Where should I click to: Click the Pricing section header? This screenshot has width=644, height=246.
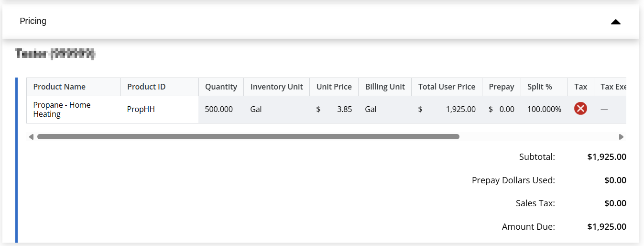click(x=33, y=22)
